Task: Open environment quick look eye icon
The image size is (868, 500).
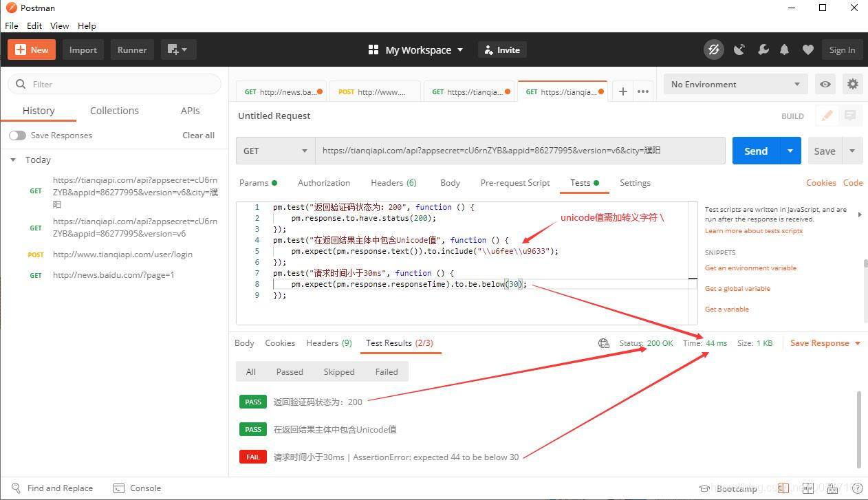Action: pyautogui.click(x=825, y=84)
